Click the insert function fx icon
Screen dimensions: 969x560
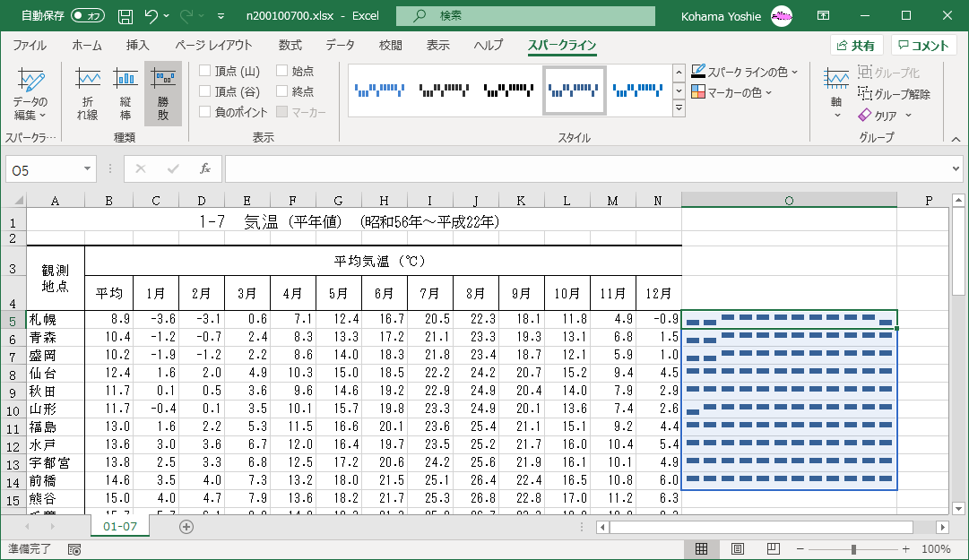[205, 168]
